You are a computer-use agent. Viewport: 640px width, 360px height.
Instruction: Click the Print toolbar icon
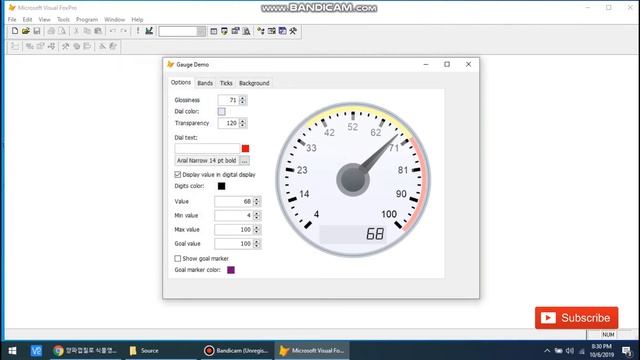(51, 31)
